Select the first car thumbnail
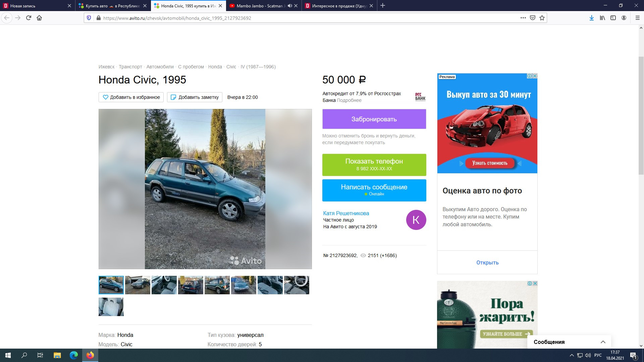644x362 pixels. (x=111, y=285)
